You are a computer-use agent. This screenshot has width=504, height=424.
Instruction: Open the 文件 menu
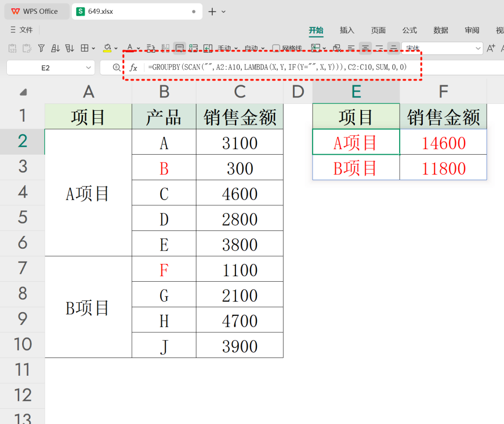(26, 30)
